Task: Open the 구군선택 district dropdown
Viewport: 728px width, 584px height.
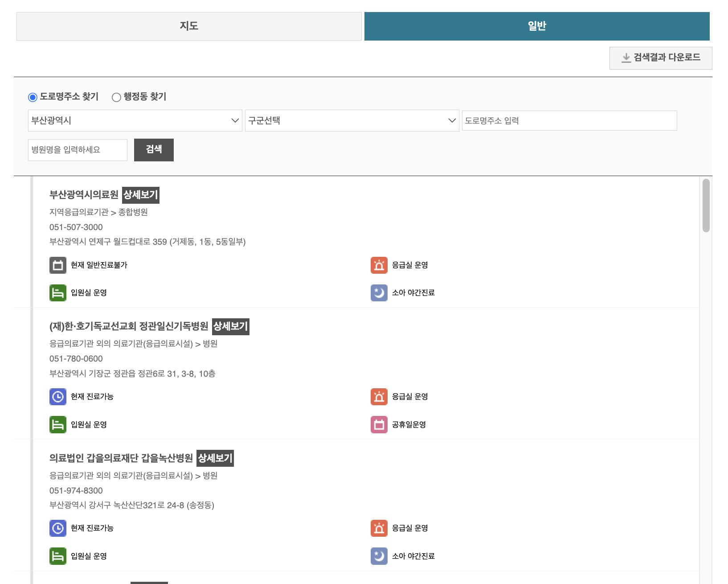Action: tap(352, 120)
